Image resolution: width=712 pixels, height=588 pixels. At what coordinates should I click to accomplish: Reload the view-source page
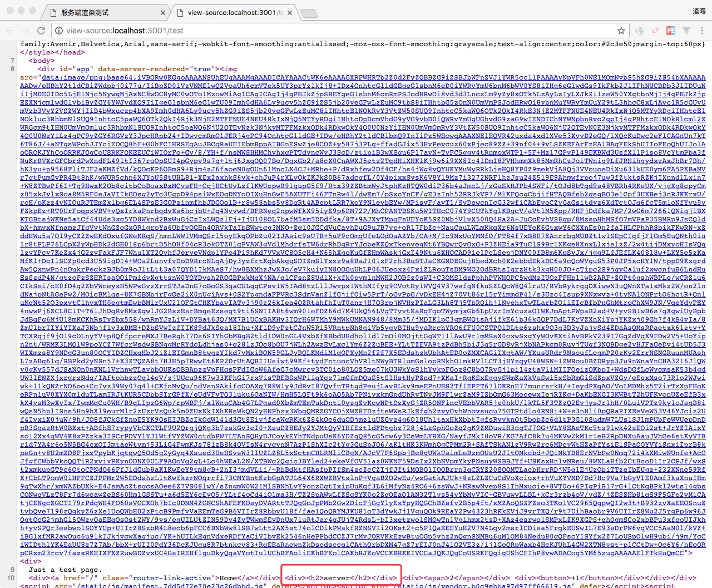click(41, 31)
